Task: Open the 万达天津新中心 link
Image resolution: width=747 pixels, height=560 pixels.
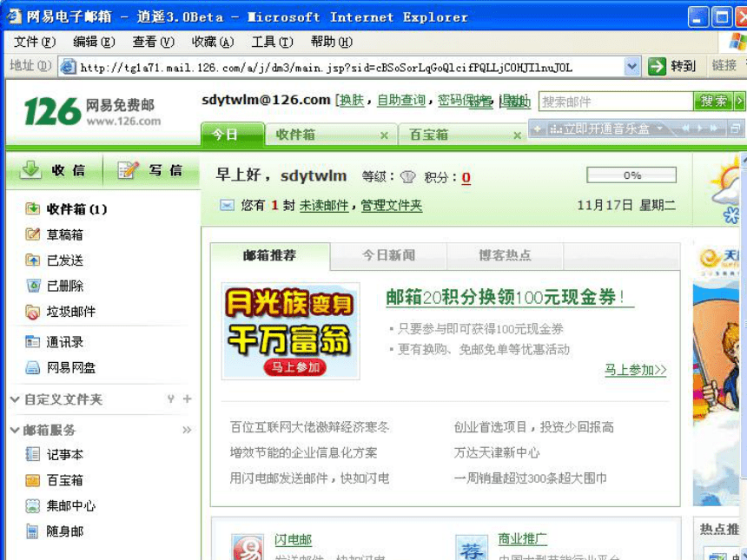Action: click(x=497, y=452)
